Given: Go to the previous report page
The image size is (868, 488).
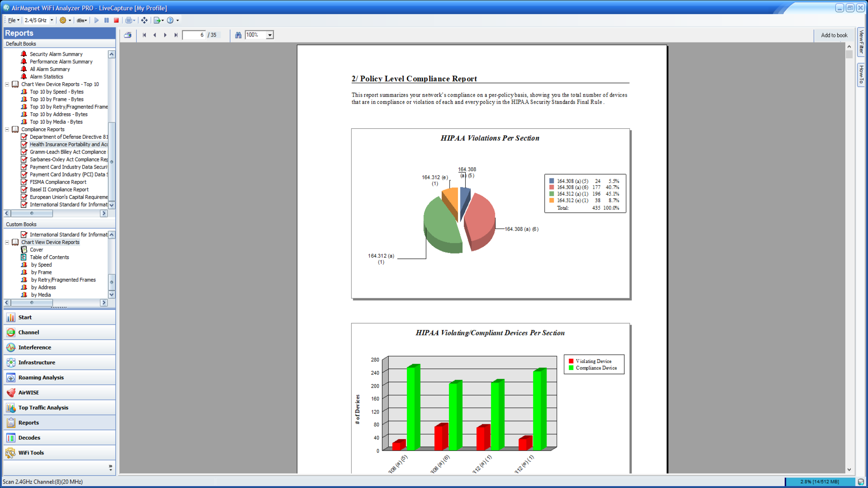Looking at the screenshot, I should click(155, 35).
